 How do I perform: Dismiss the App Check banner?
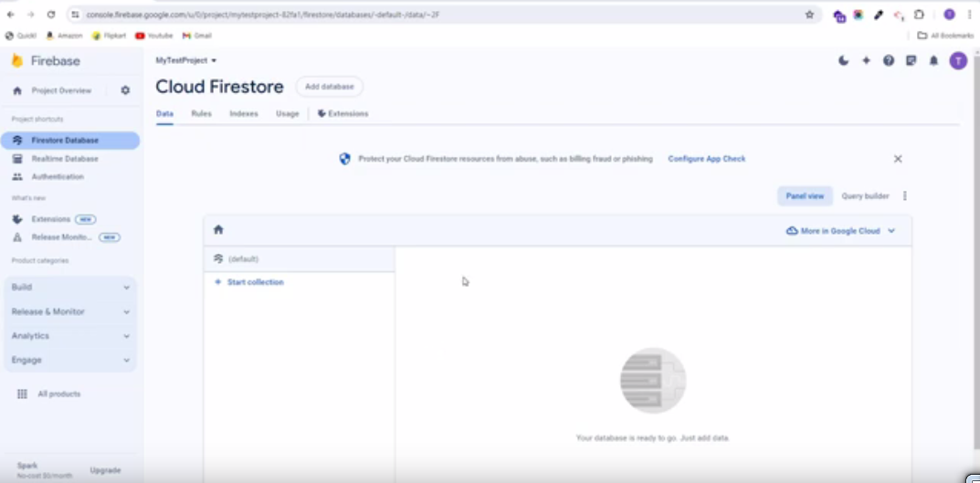(898, 160)
